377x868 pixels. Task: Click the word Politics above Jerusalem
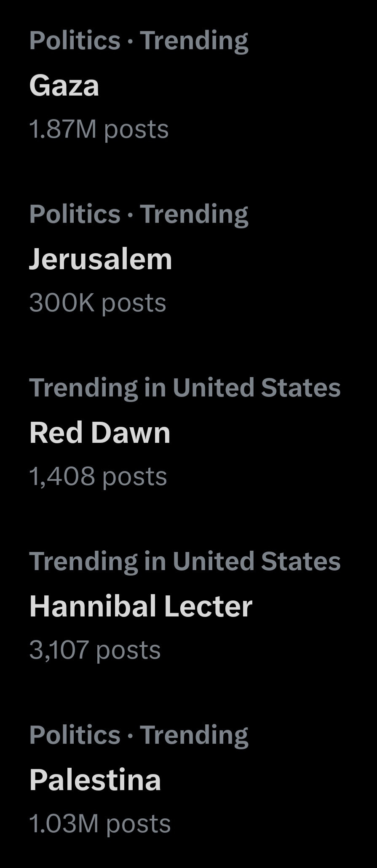click(x=75, y=214)
